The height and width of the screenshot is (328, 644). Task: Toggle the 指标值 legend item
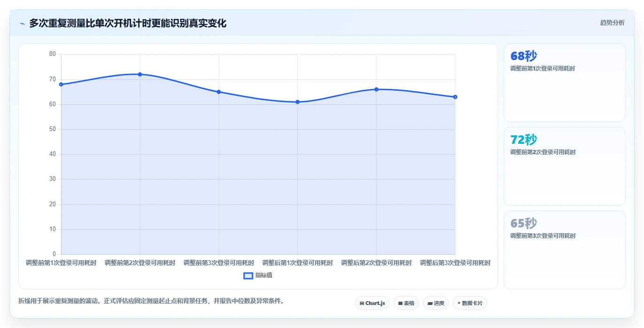tap(258, 275)
